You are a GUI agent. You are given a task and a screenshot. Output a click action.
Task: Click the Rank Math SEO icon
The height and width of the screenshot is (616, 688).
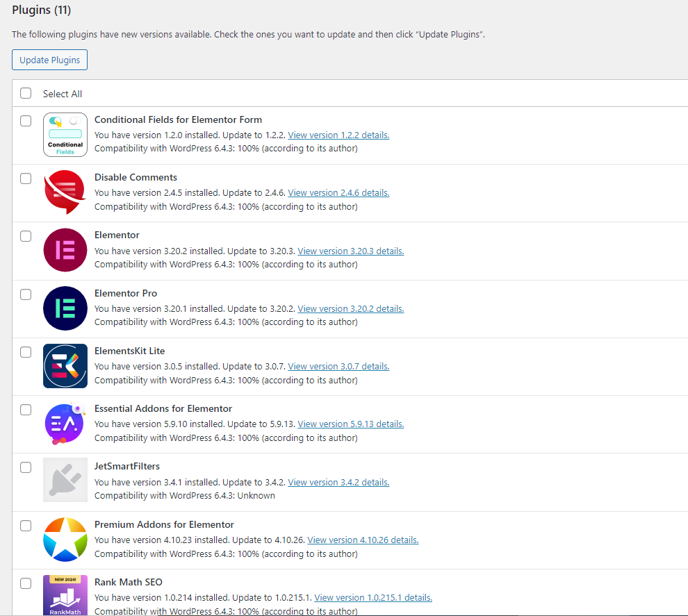[x=65, y=595]
